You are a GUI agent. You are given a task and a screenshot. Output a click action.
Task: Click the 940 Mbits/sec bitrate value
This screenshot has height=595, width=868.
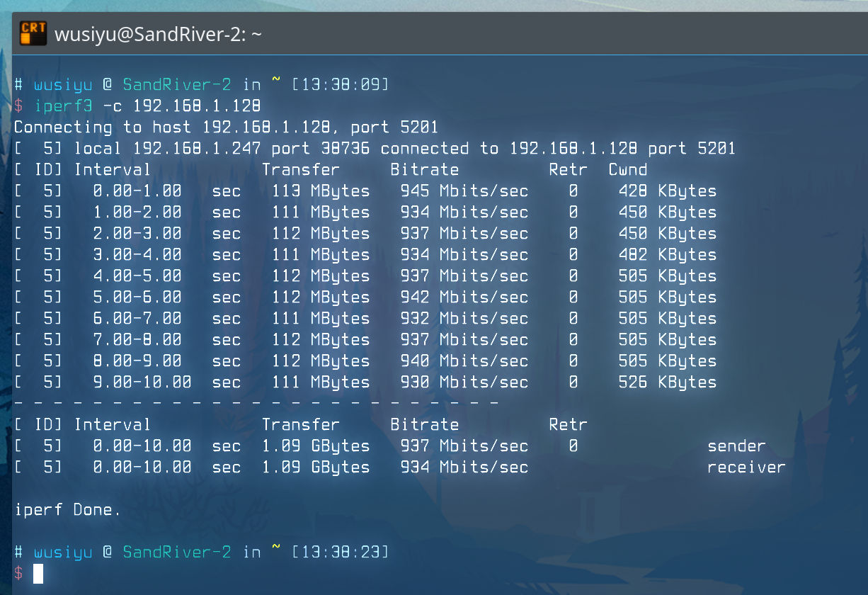pyautogui.click(x=464, y=361)
